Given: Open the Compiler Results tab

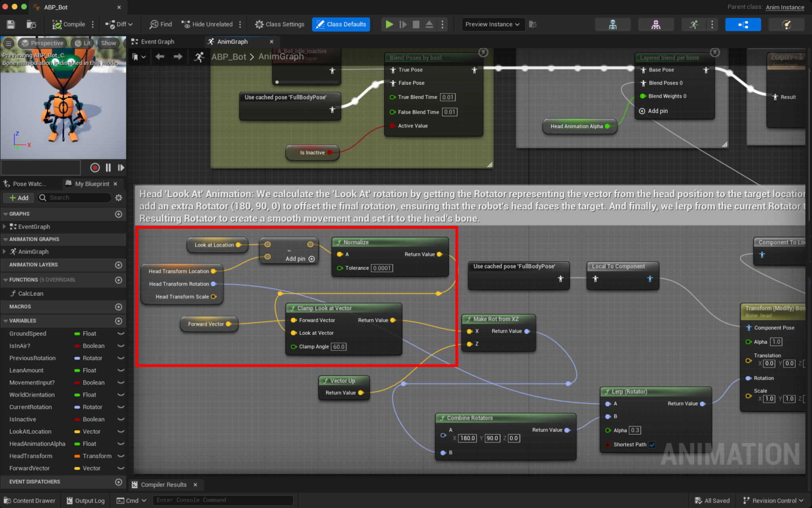Looking at the screenshot, I should (x=163, y=485).
